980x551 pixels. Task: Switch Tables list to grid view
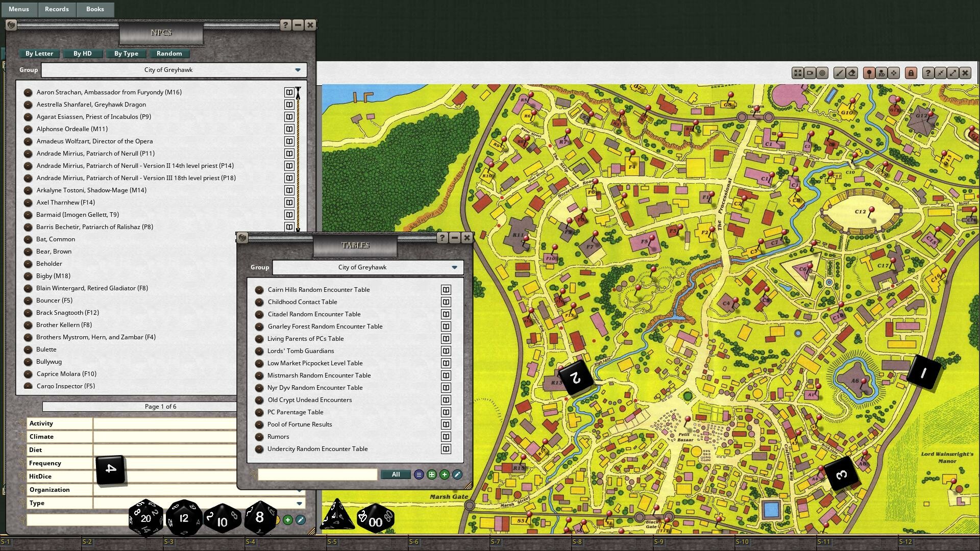[431, 474]
